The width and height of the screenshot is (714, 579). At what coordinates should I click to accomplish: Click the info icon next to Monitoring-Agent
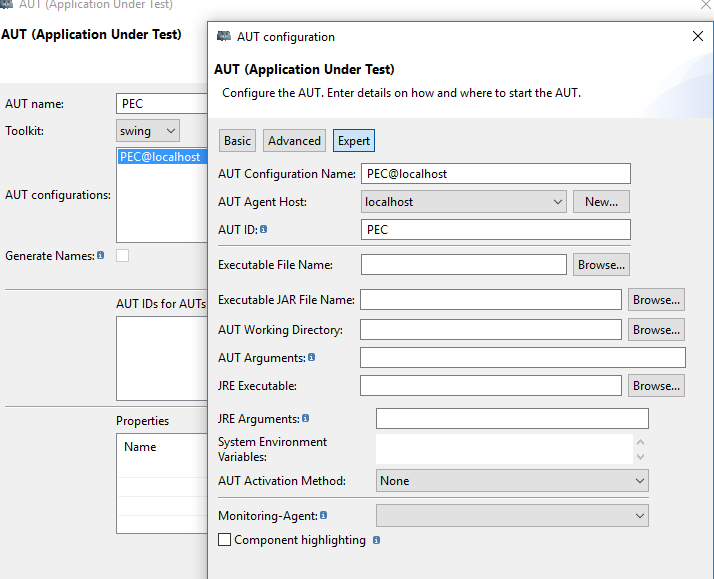[x=323, y=515]
